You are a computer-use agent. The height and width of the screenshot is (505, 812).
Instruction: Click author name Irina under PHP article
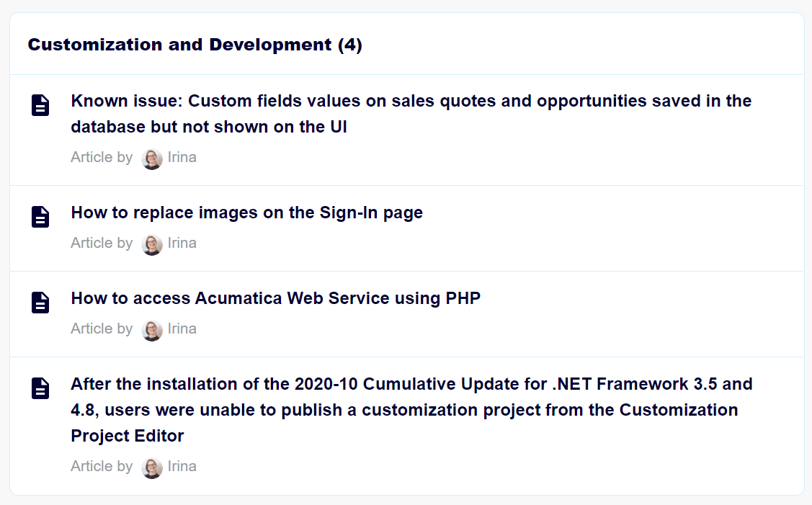(182, 329)
